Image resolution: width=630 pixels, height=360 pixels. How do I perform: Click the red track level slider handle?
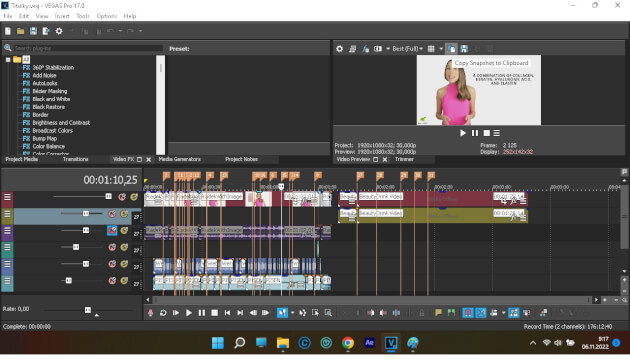(x=108, y=196)
